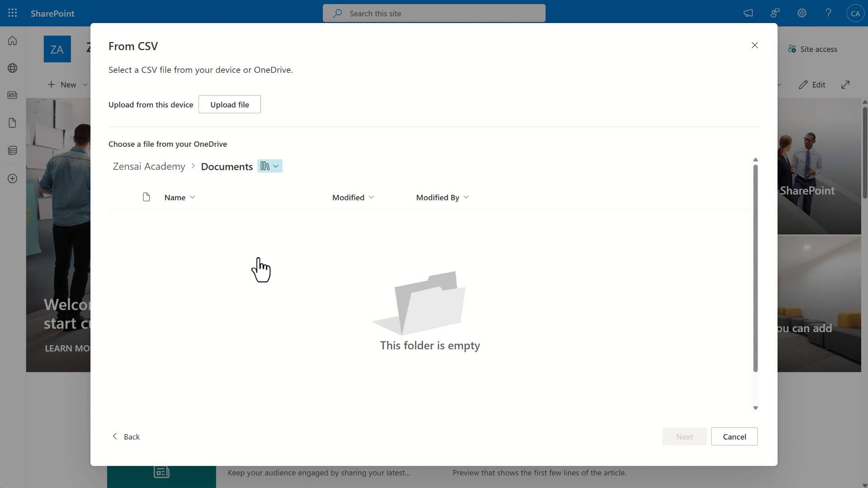Click the Create plus icon in rail
The image size is (868, 488).
coord(13,178)
